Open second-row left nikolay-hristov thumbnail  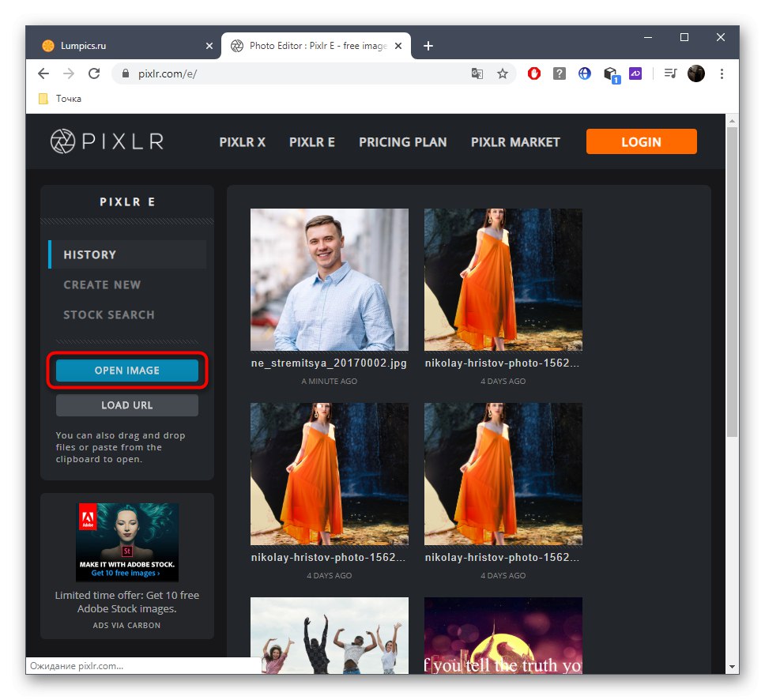[330, 474]
